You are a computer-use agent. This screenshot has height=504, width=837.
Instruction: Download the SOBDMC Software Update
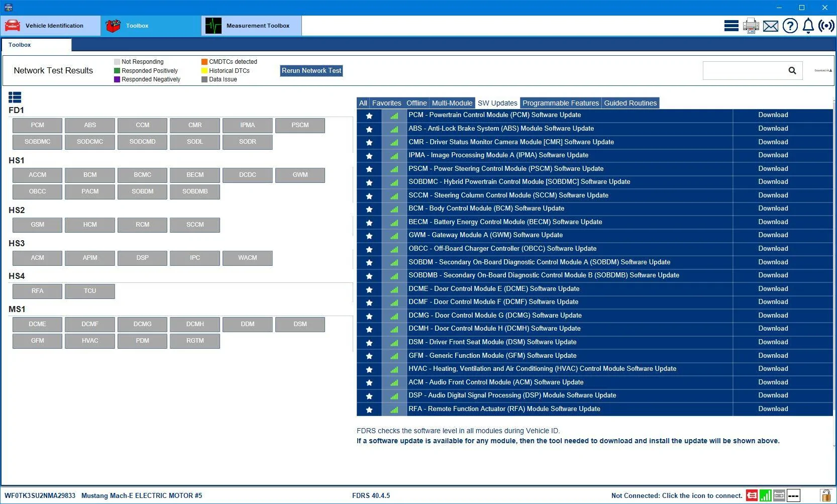[773, 182]
